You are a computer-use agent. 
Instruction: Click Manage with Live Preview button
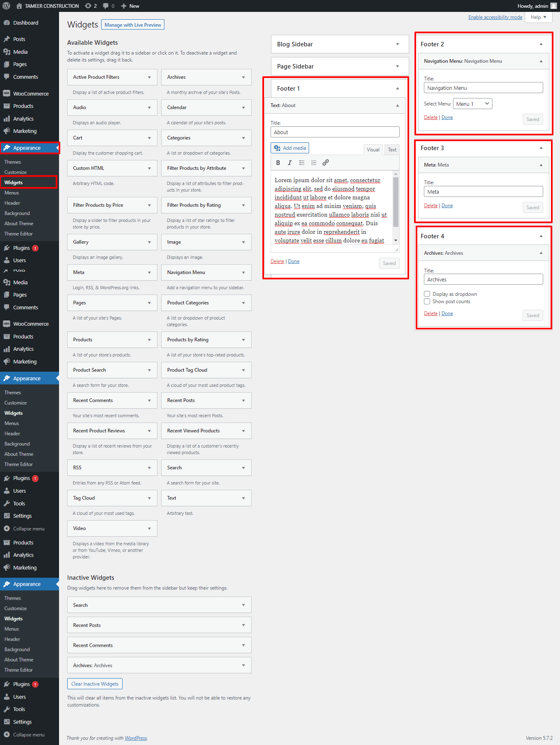pos(133,25)
